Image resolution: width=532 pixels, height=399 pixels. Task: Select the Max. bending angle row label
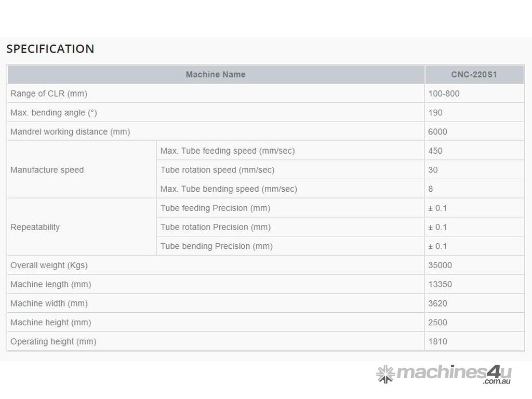[x=54, y=113]
